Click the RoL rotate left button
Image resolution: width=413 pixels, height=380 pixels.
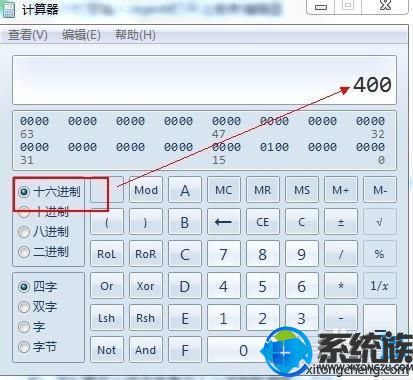coord(107,254)
